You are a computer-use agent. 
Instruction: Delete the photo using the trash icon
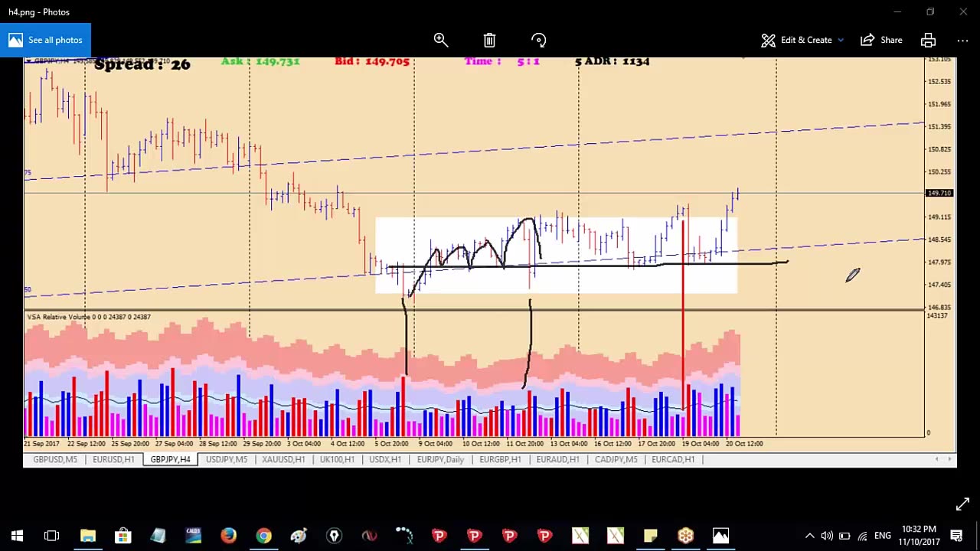click(x=489, y=40)
